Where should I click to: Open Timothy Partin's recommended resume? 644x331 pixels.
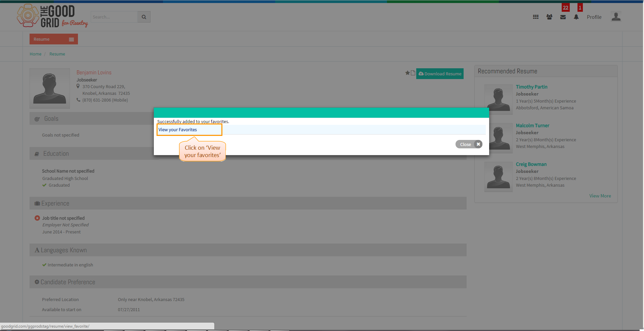coord(531,87)
